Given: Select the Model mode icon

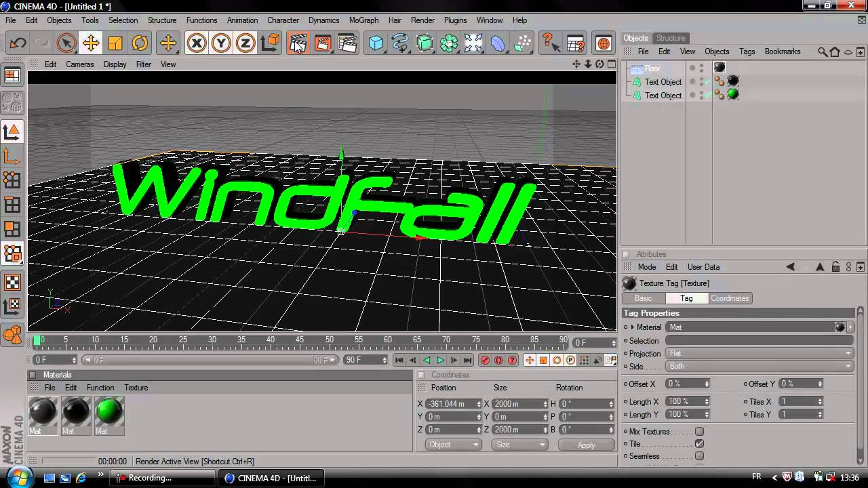Looking at the screenshot, I should [12, 131].
